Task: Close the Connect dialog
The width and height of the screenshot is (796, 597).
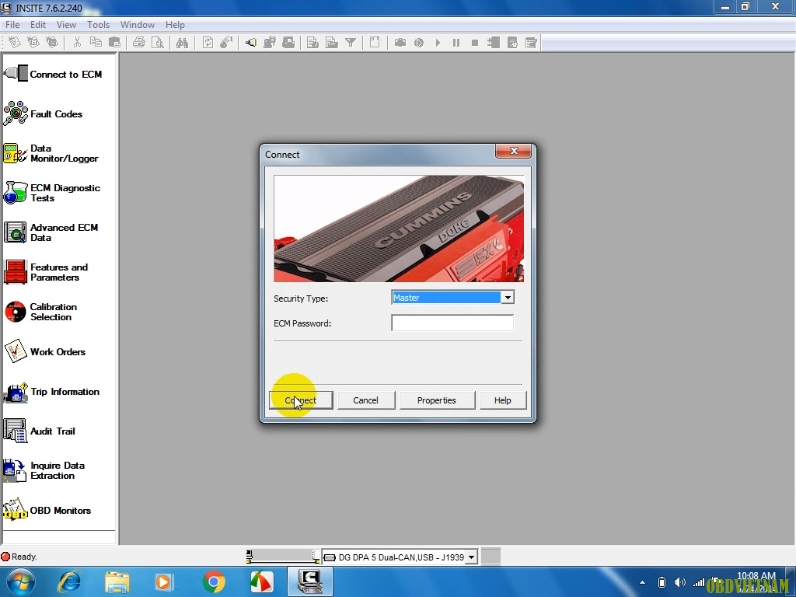Action: [x=513, y=151]
